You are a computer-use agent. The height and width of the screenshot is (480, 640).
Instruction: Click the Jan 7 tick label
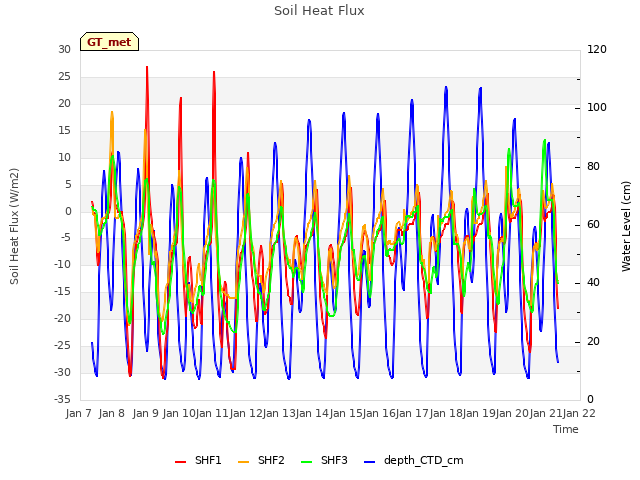click(x=78, y=413)
